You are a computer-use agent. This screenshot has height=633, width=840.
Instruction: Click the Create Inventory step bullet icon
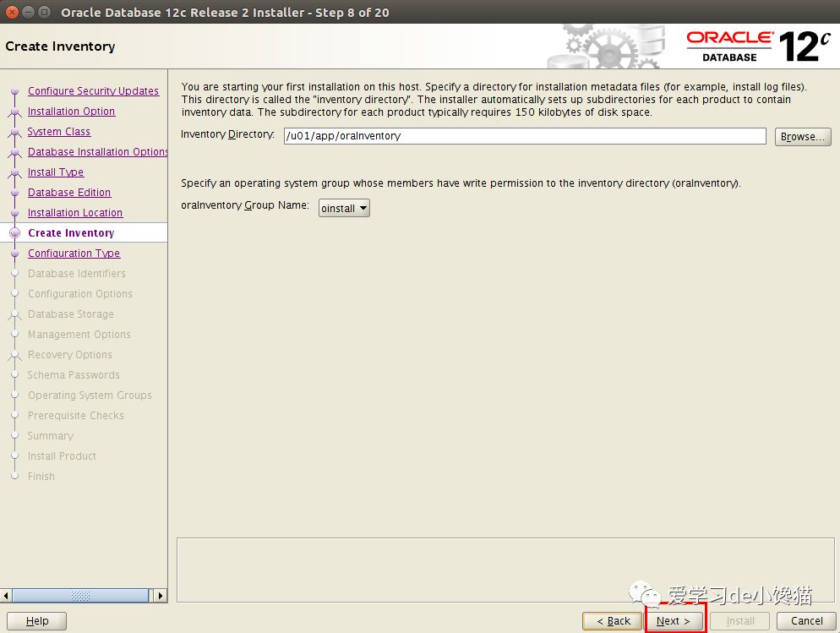[15, 233]
